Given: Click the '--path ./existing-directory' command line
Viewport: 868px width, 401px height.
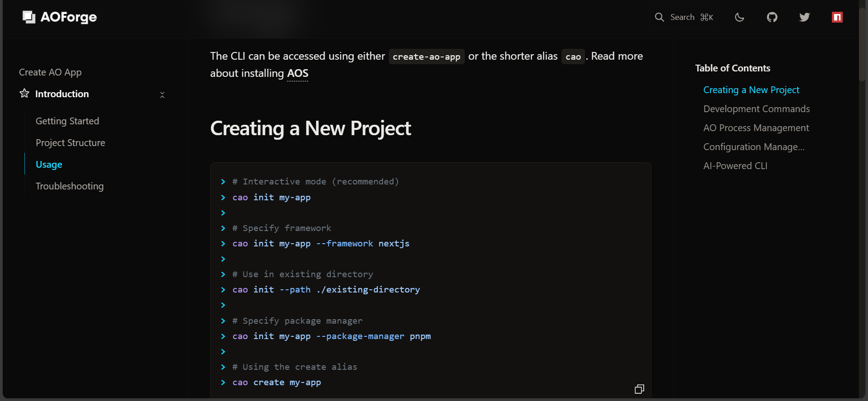Looking at the screenshot, I should pos(326,290).
